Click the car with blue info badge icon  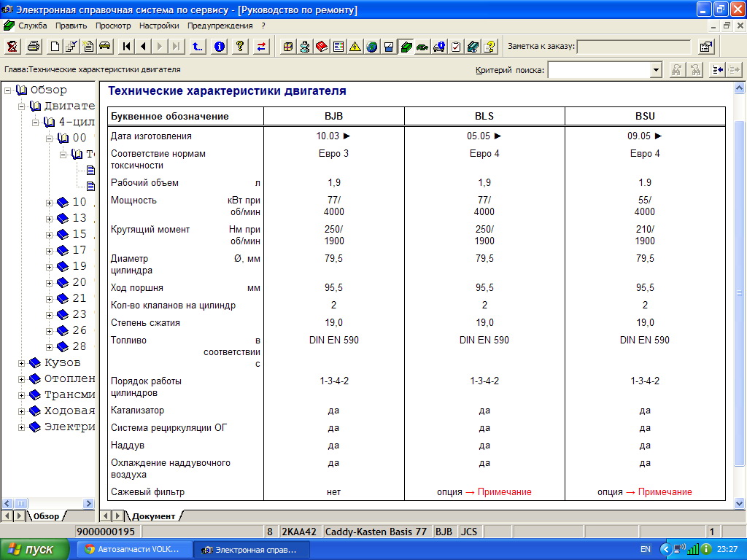coord(439,46)
